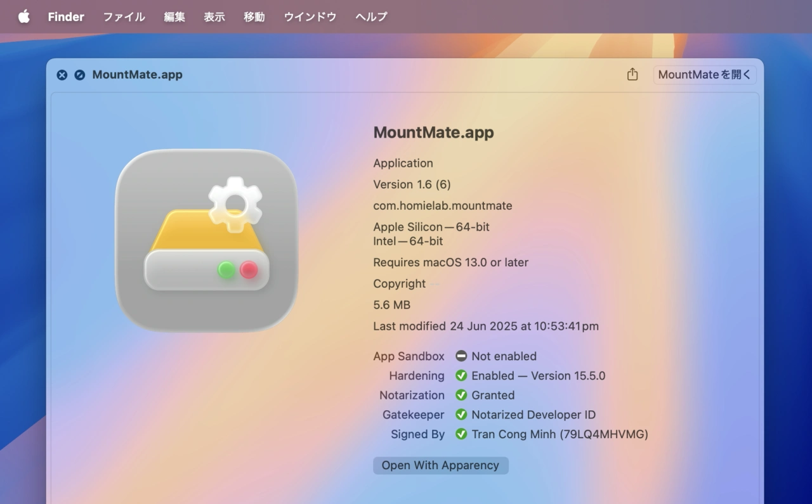Click the green checkmark next to Hardening
This screenshot has width=812, height=504.
pos(461,376)
